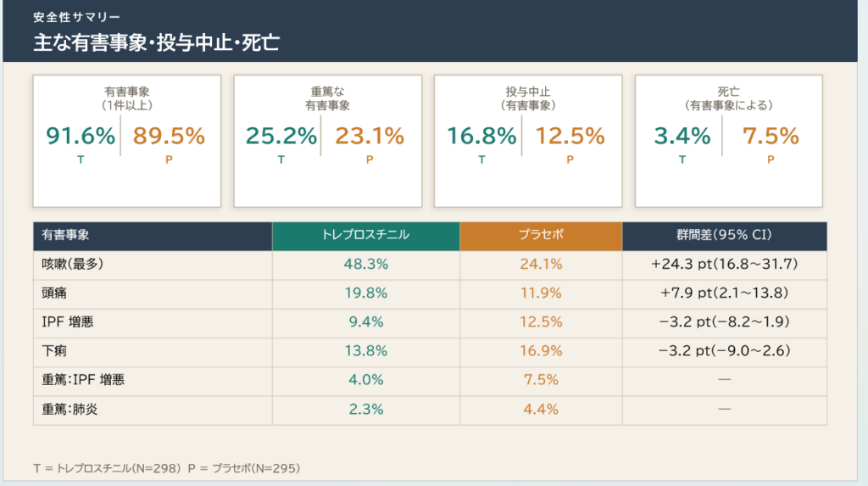The image size is (868, 486).
Task: Select the 安全性サマリー heading label
Action: pyautogui.click(x=77, y=17)
